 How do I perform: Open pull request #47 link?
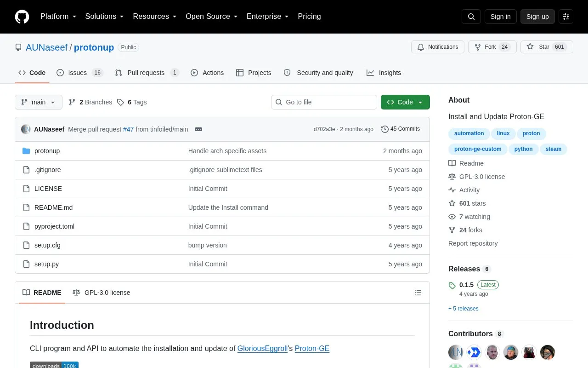[128, 129]
